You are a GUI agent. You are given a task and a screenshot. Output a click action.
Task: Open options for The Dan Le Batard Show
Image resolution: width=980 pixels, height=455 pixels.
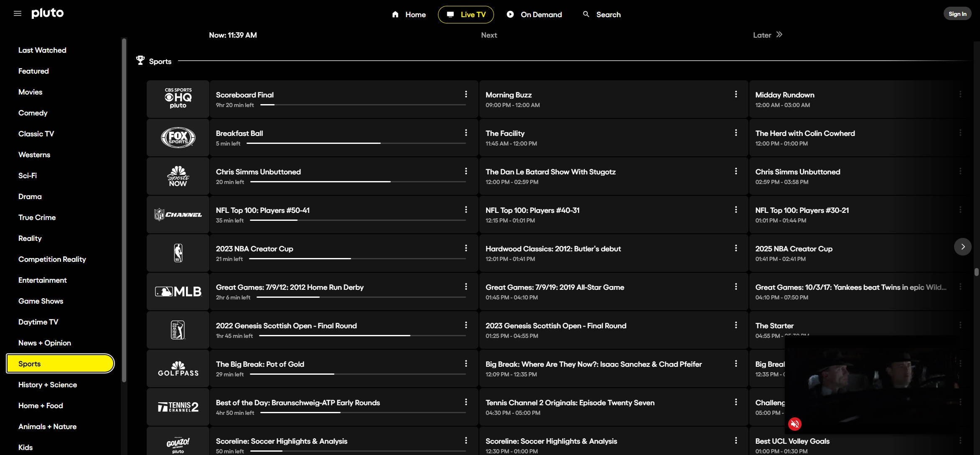tap(736, 171)
